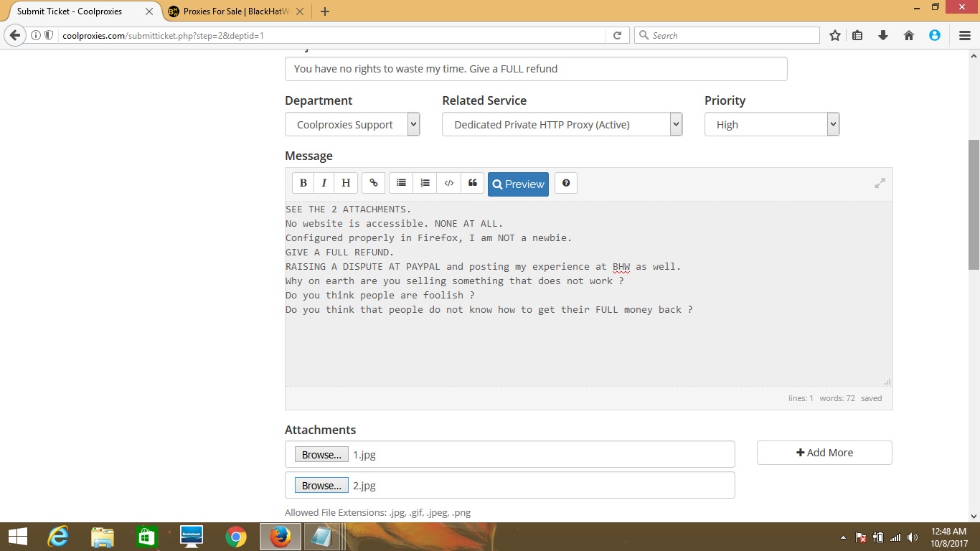Go back with the Firefox back arrow
980x551 pixels.
click(x=15, y=35)
